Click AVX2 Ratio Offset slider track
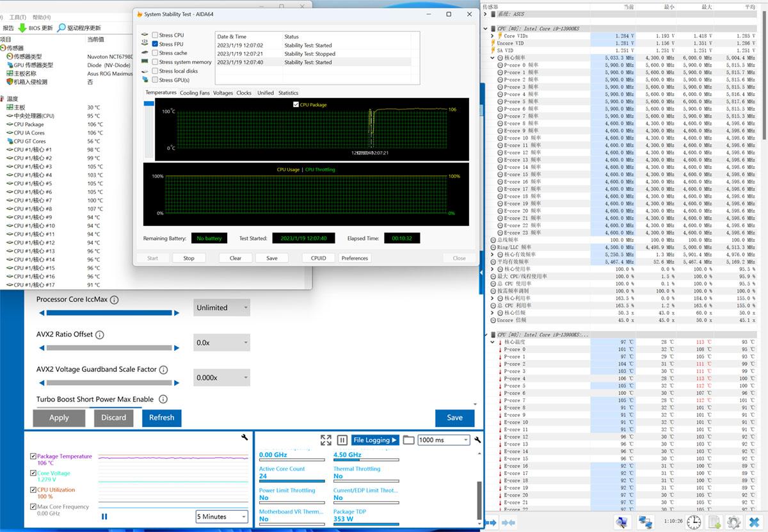Screen dimensions: 768x532 click(x=110, y=348)
